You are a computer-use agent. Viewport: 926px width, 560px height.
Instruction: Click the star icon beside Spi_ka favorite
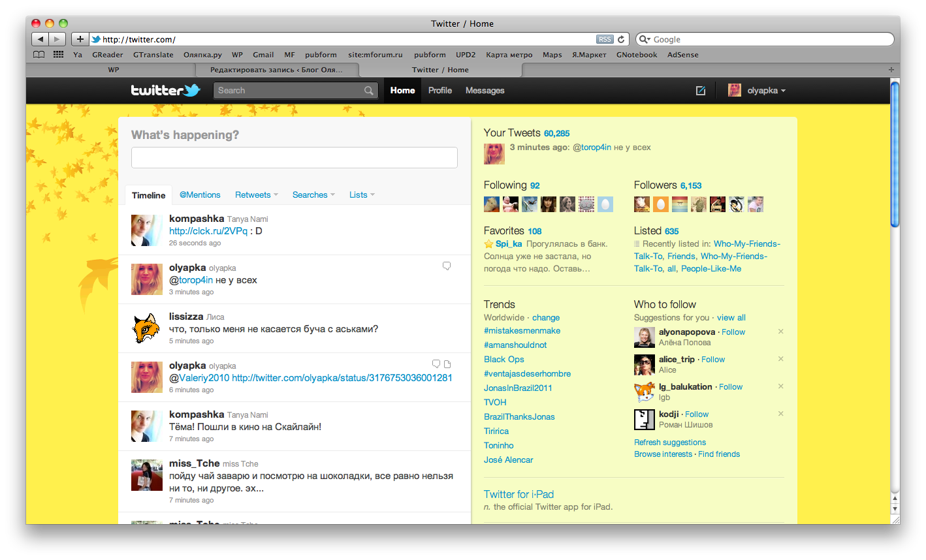coord(488,243)
